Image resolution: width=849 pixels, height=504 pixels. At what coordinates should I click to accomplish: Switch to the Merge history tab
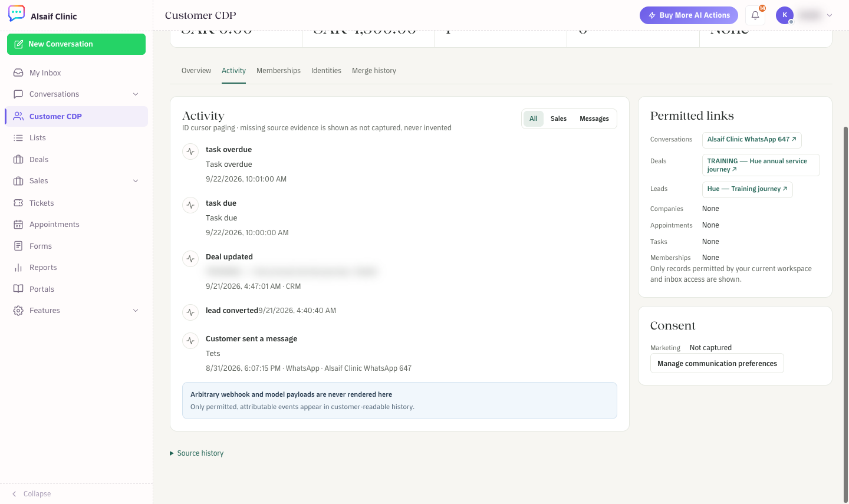374,71
